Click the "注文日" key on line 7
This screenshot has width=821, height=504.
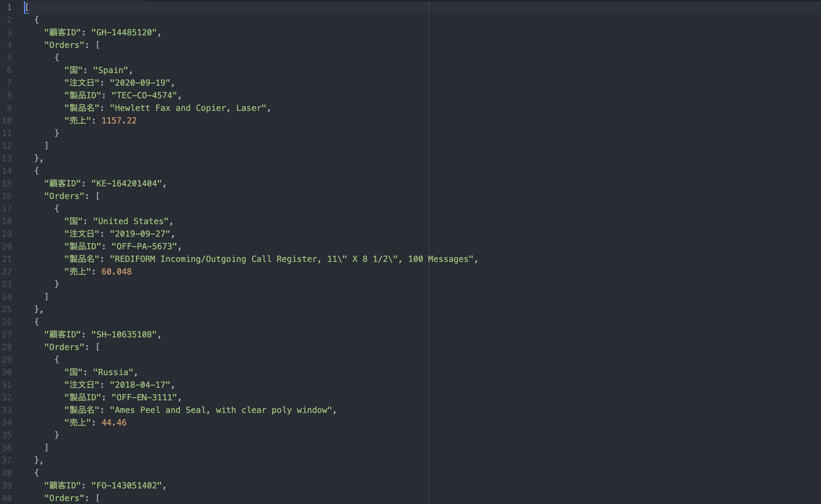pos(82,83)
